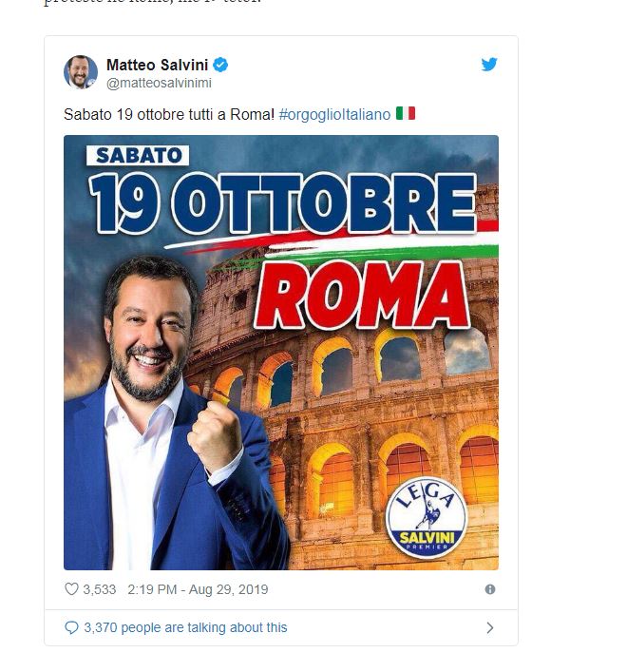Click the Italian flag emoji

click(x=406, y=114)
